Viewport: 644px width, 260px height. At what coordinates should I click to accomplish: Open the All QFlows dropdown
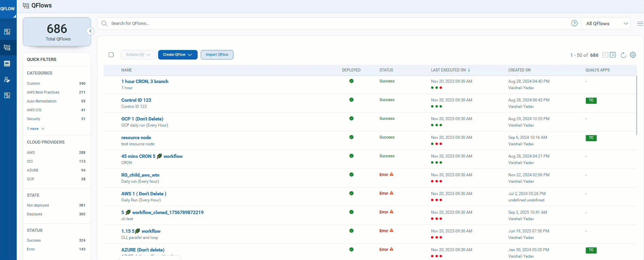click(607, 23)
